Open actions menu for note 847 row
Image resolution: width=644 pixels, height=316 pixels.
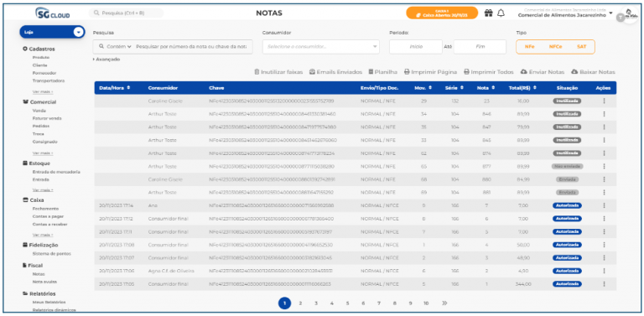click(604, 127)
